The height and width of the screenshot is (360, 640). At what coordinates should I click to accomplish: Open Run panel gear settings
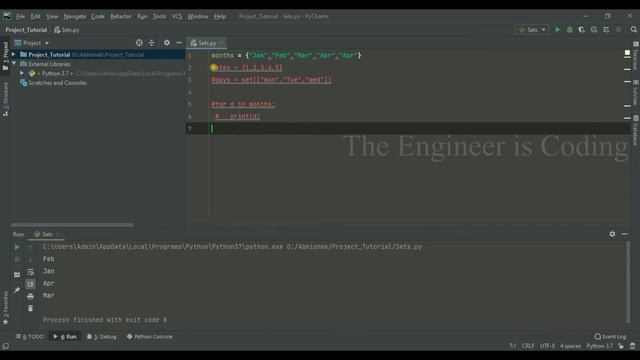point(612,234)
